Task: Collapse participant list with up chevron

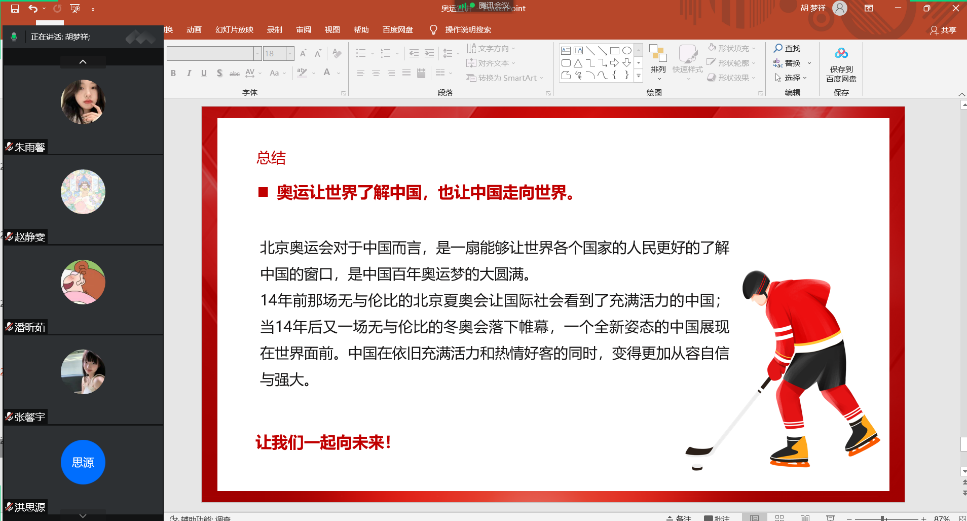Action: tap(83, 61)
